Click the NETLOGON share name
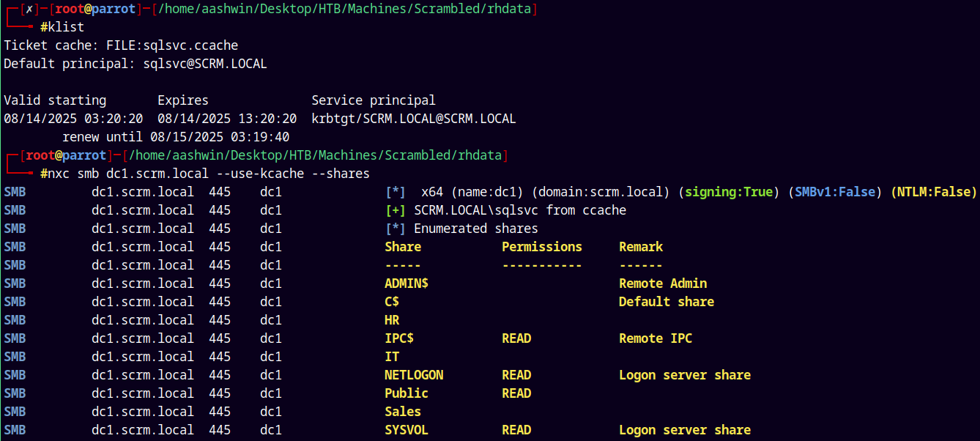980x441 pixels. point(414,375)
